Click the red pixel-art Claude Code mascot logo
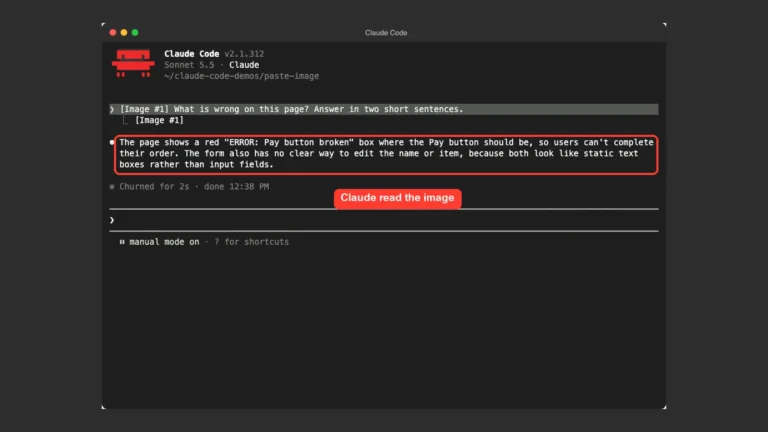This screenshot has height=432, width=768. tap(133, 63)
